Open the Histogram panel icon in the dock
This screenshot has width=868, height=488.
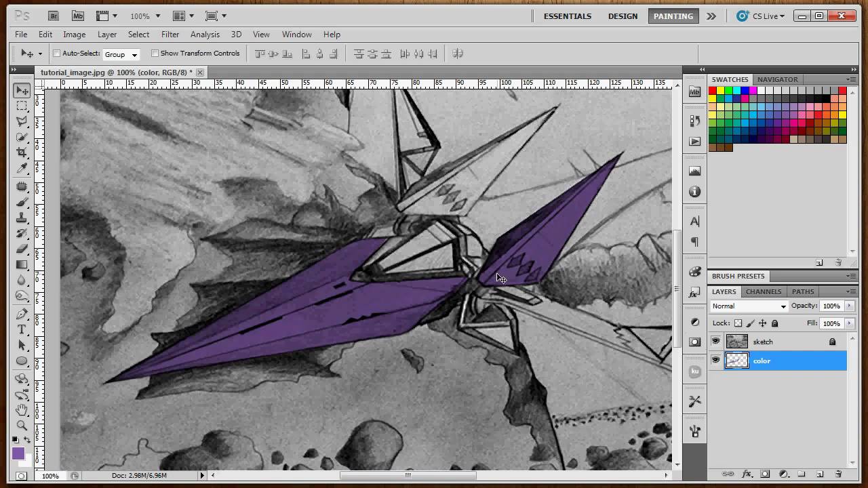coord(694,171)
